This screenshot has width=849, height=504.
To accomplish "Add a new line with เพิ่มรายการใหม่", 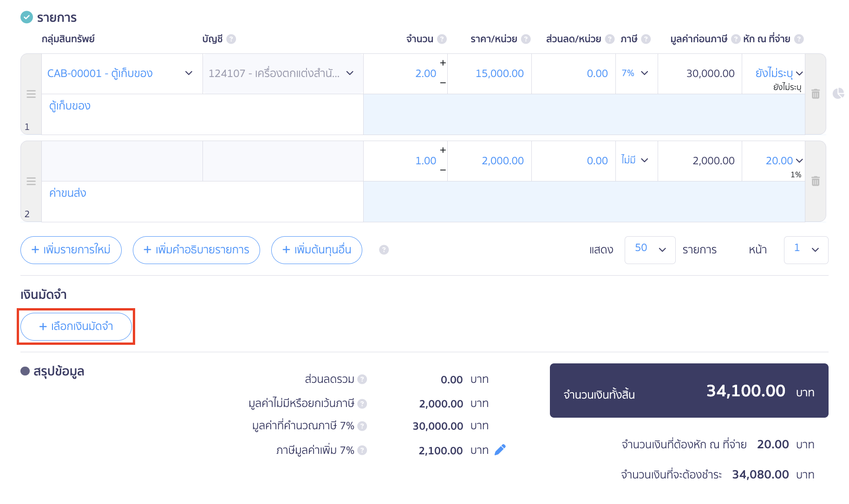I will pyautogui.click(x=71, y=250).
